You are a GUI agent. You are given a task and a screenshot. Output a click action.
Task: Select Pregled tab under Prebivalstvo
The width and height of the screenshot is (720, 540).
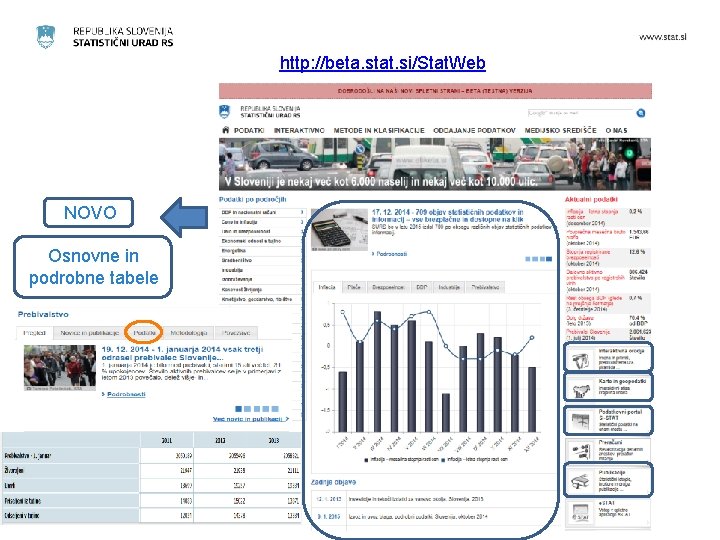click(x=35, y=333)
